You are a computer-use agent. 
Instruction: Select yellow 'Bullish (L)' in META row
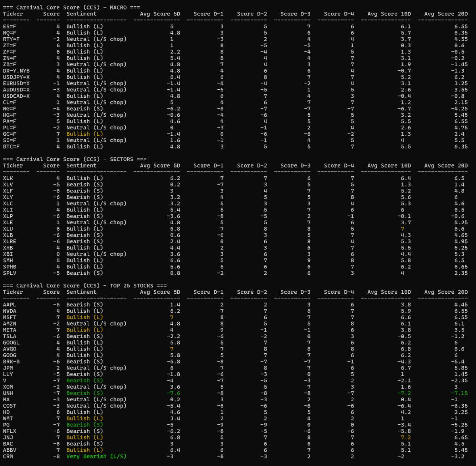point(84,330)
